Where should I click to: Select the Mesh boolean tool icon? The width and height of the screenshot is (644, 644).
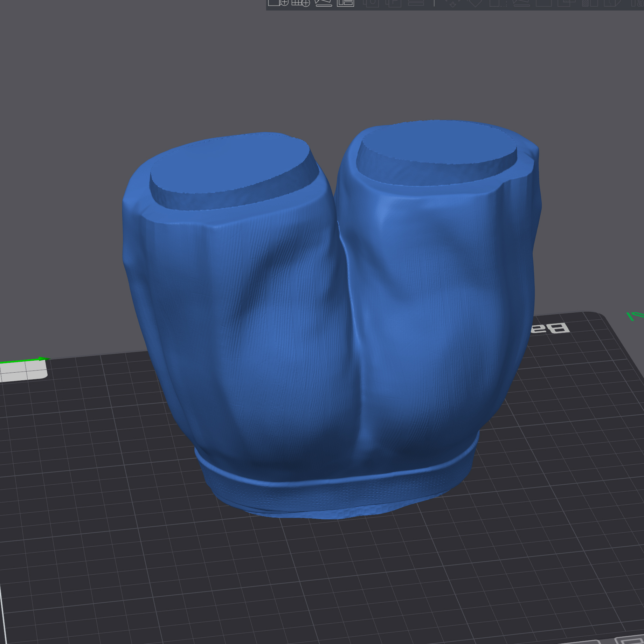(566, 3)
